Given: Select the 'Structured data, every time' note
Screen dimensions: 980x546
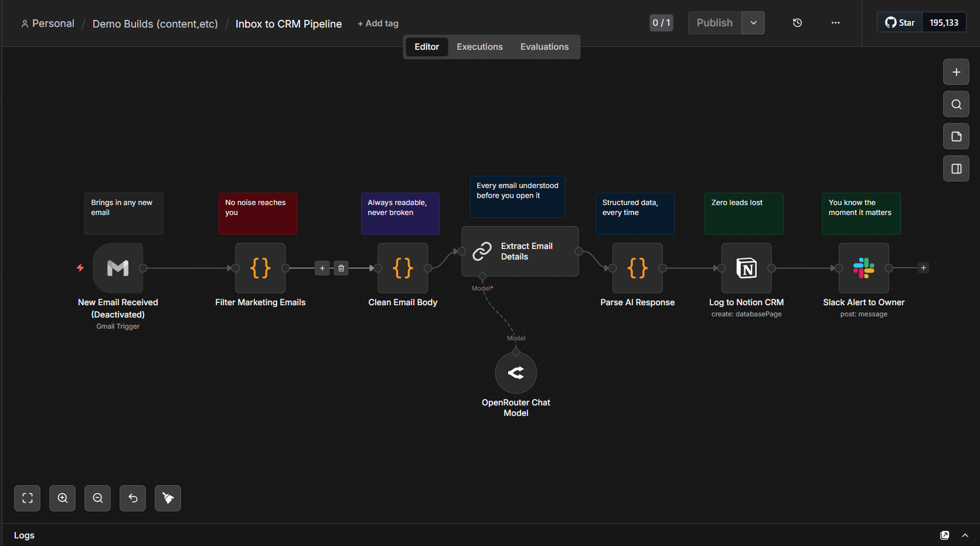Looking at the screenshot, I should tap(635, 214).
